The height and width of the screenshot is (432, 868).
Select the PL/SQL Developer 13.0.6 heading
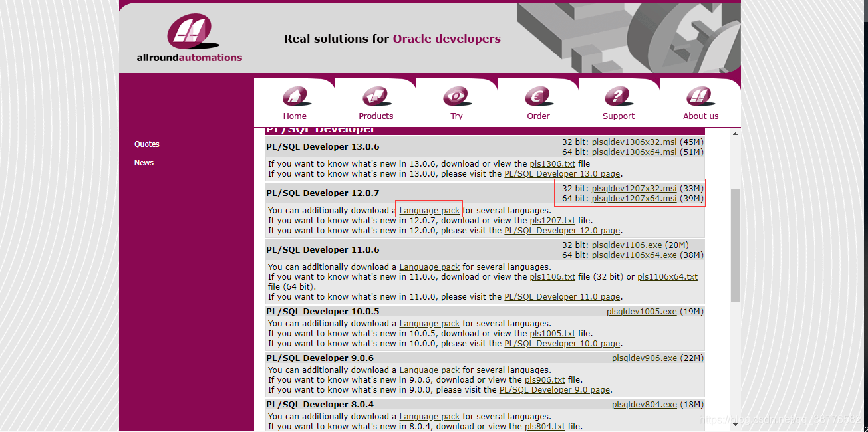(323, 146)
